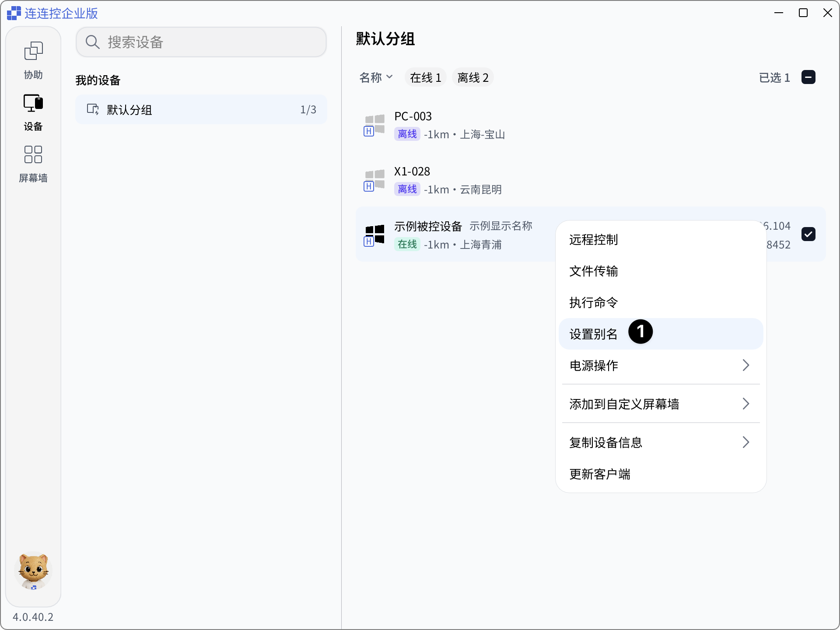Filter devices by 在线 1

425,77
